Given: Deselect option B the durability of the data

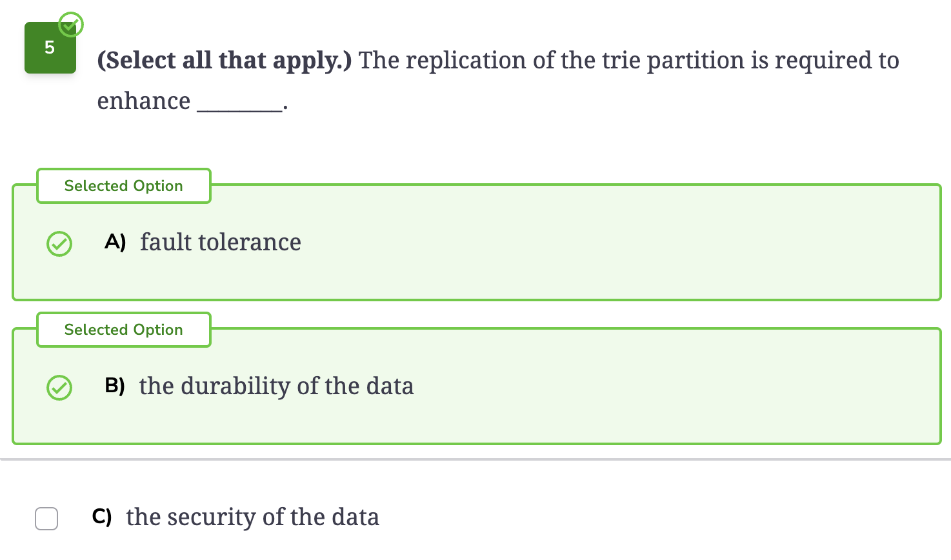Looking at the screenshot, I should [477, 386].
